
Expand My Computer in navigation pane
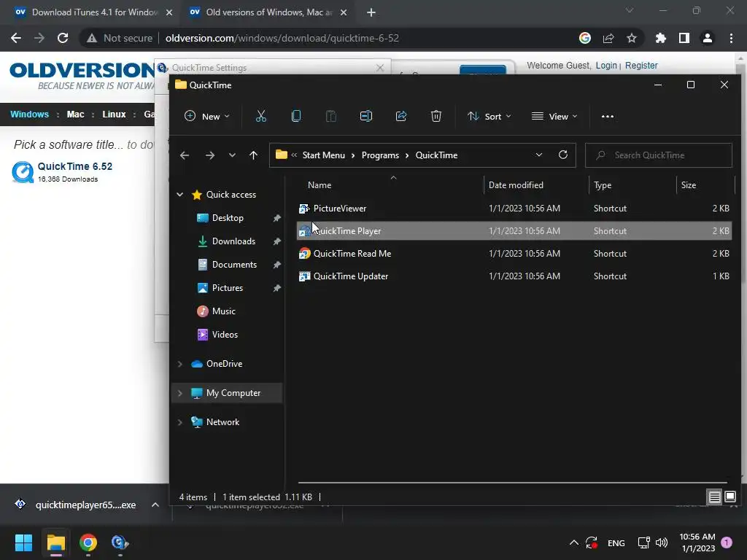[x=180, y=393]
